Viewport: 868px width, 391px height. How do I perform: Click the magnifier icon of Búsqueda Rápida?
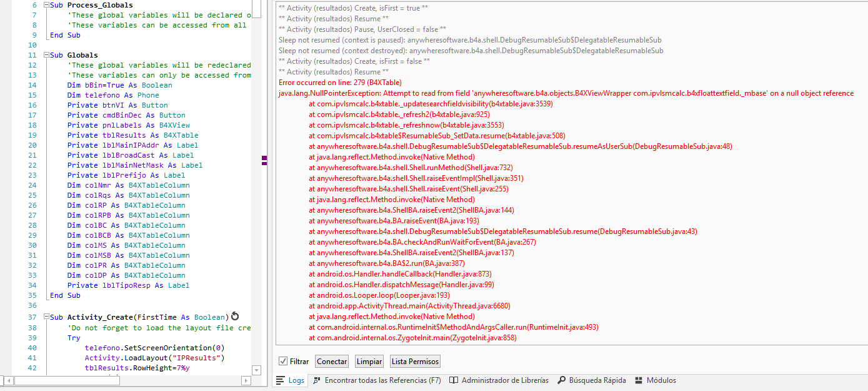coord(562,380)
